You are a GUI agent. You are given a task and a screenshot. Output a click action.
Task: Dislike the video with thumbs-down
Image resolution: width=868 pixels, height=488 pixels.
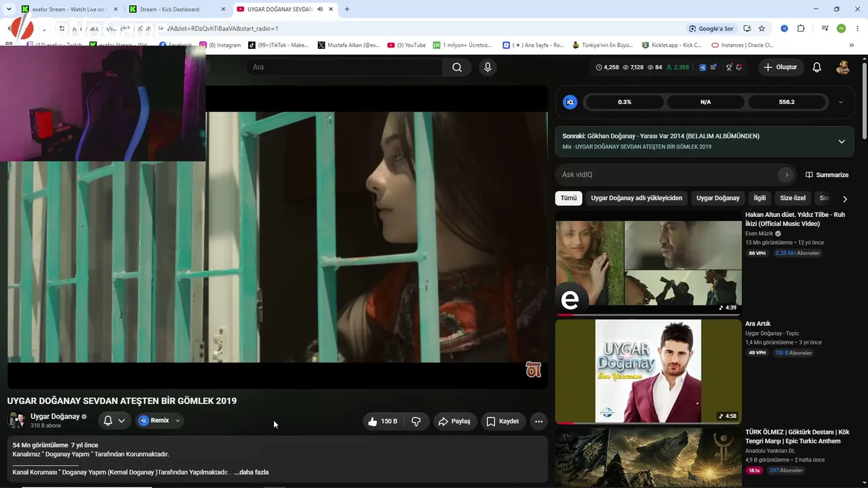[x=416, y=422]
